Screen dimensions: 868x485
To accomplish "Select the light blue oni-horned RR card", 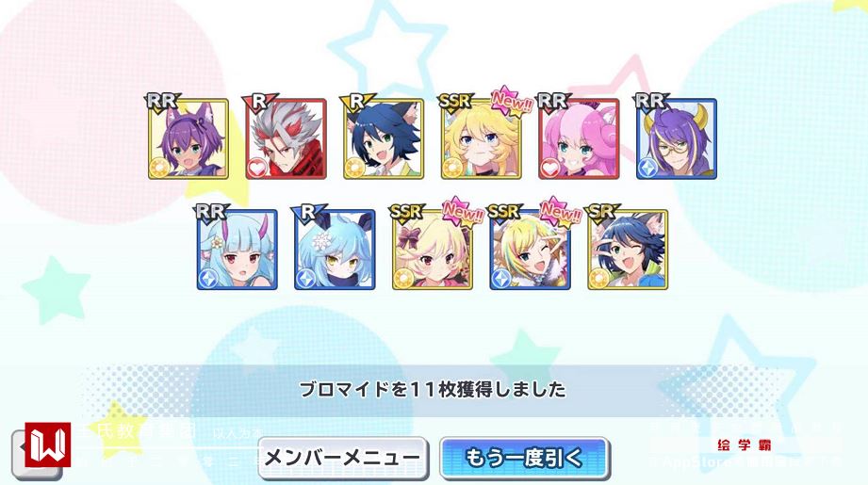I will point(237,250).
